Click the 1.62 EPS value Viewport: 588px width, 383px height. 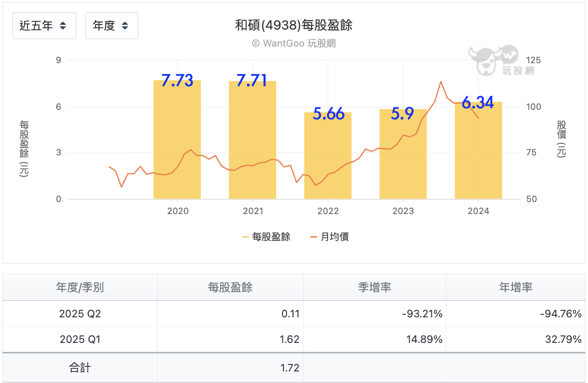coord(289,339)
